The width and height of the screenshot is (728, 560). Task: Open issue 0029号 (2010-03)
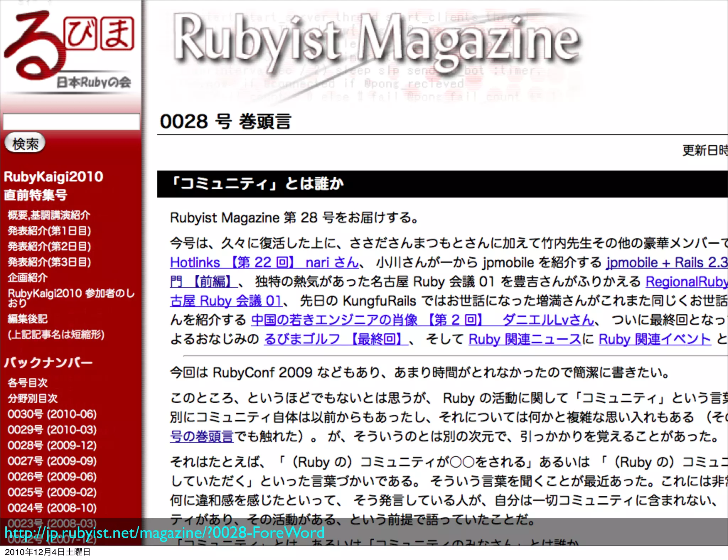pos(52,430)
